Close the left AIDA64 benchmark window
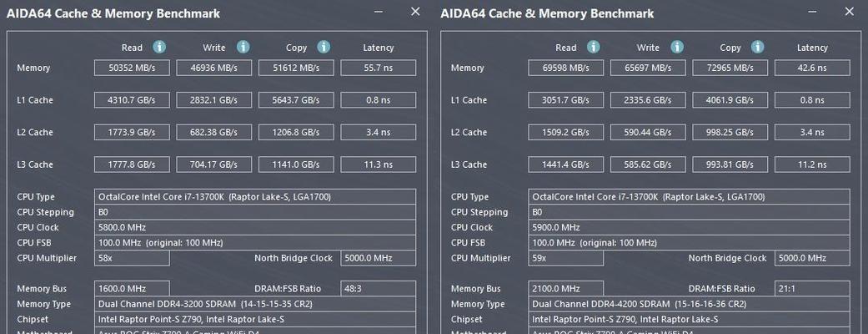Image resolution: width=868 pixels, height=334 pixels. [415, 12]
